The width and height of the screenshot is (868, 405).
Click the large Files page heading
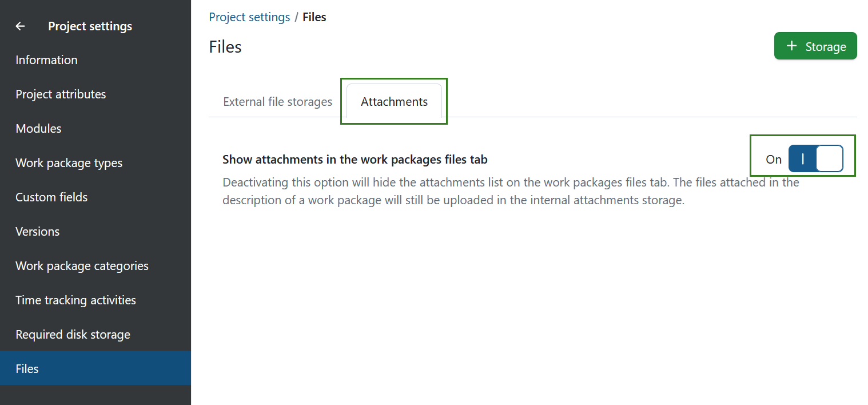pos(225,47)
